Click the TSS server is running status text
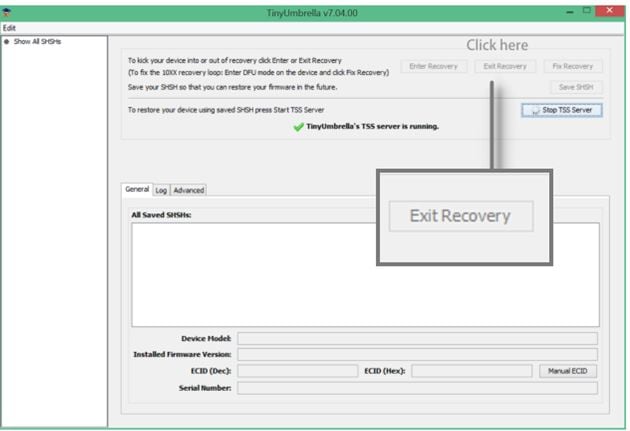The image size is (630, 431). [372, 127]
